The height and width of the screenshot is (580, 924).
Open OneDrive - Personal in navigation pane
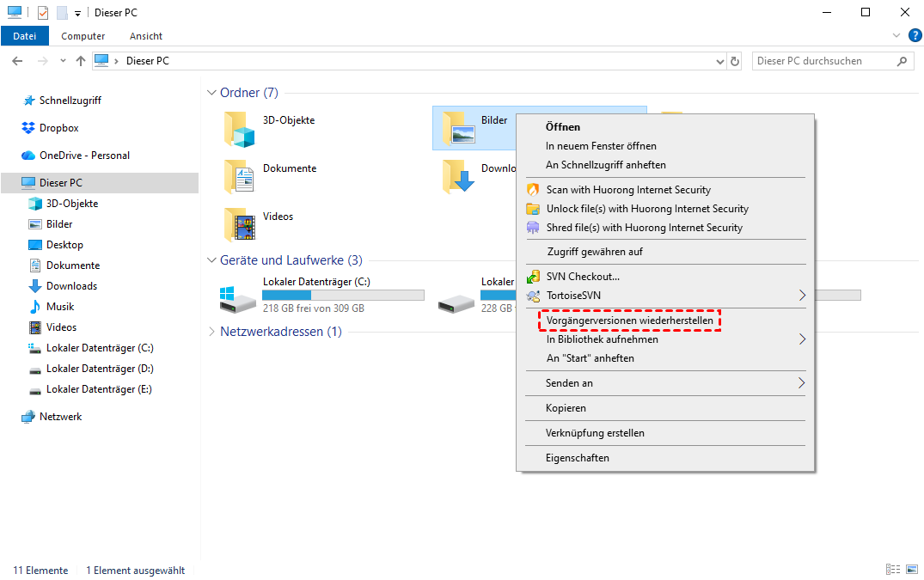pos(84,156)
